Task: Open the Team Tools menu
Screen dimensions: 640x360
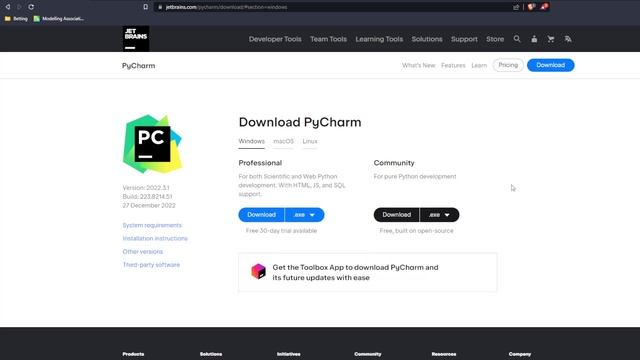Action: tap(328, 39)
